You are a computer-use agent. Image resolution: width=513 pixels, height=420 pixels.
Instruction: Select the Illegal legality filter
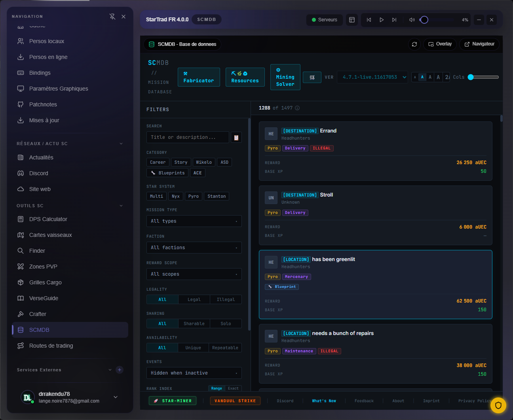[x=226, y=300]
